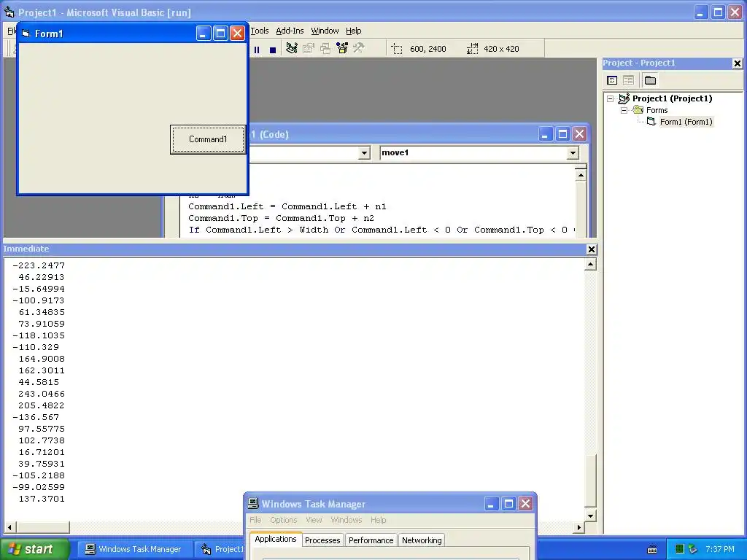Click value 137.3701 in Immediate window
This screenshot has width=747, height=560.
[x=42, y=499]
